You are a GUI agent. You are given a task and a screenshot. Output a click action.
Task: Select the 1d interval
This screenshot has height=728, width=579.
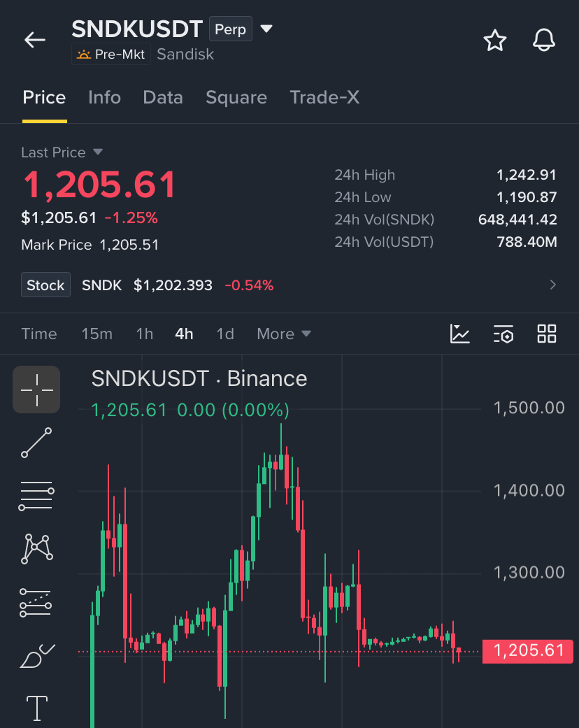(x=225, y=334)
